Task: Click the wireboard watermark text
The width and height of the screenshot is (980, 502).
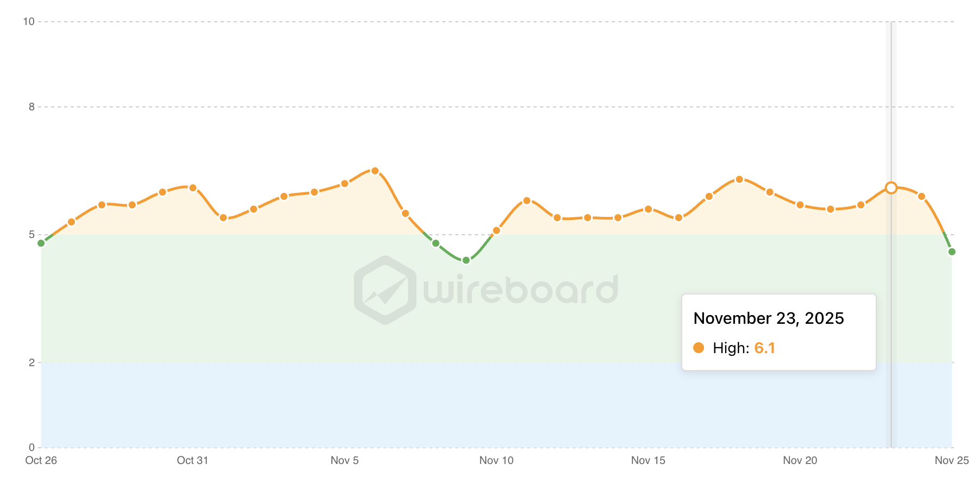Action: point(520,289)
